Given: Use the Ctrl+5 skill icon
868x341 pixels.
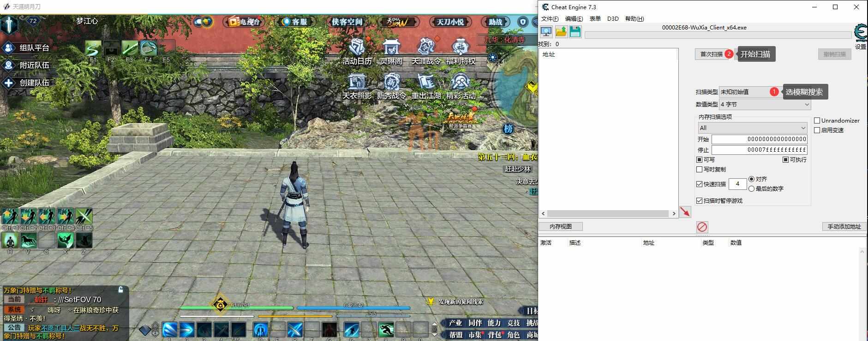Looking at the screenshot, I should point(84,216).
